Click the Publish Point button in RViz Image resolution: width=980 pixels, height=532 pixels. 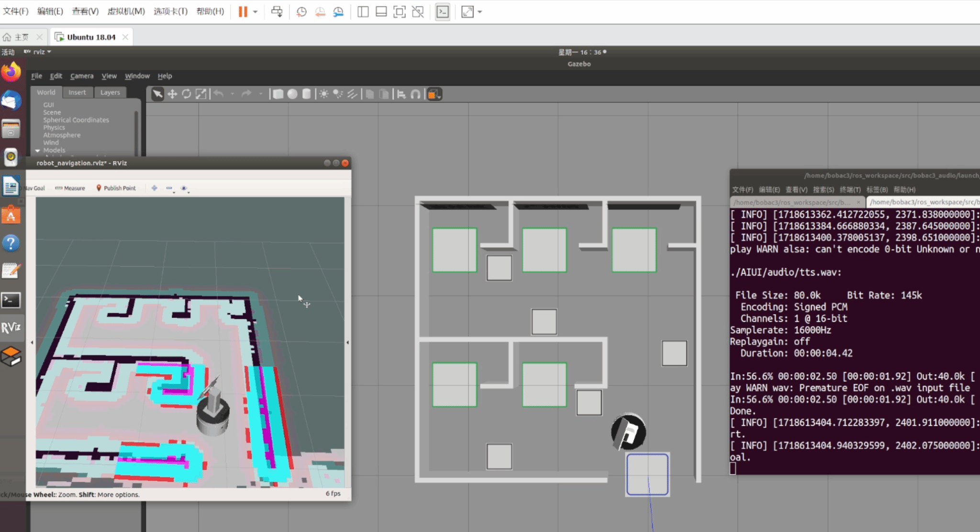(x=116, y=188)
